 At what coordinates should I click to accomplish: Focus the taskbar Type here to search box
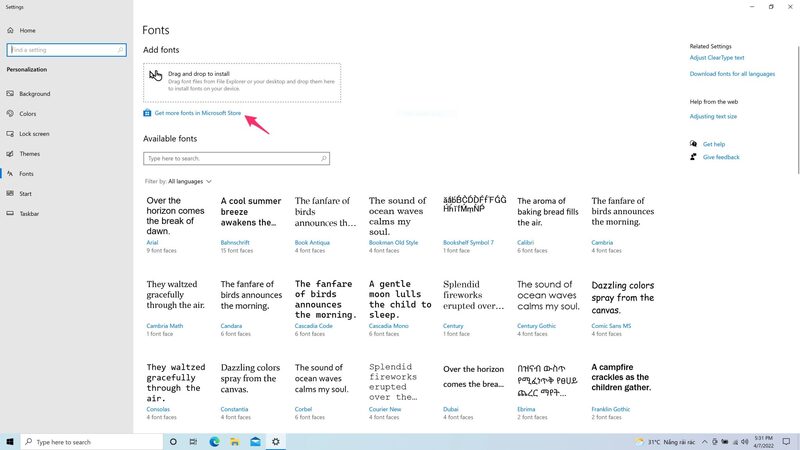92,442
